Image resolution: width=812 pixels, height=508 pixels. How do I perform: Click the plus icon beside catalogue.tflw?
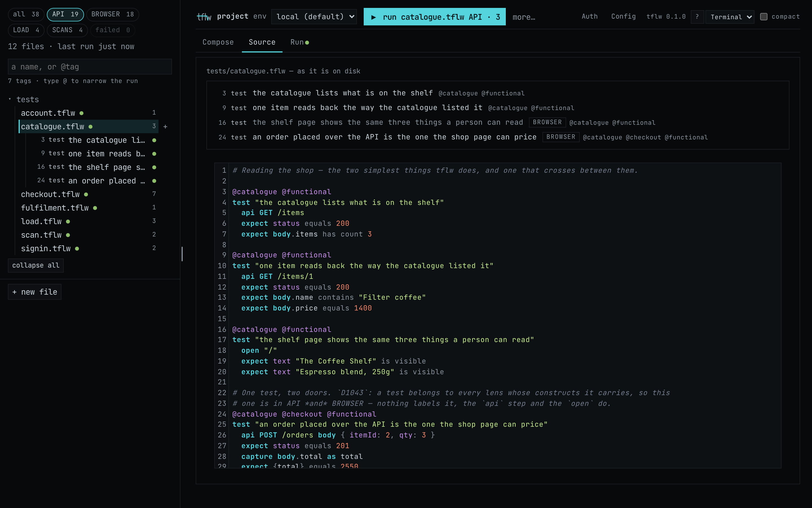point(165,127)
